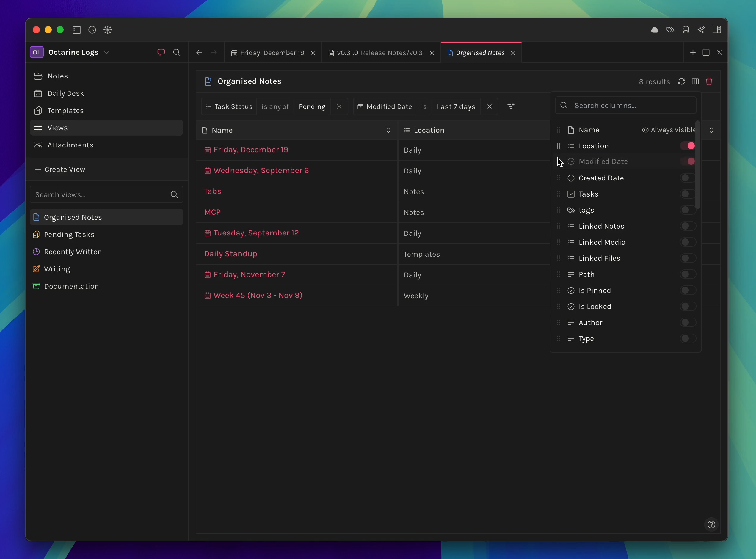Click the add filter icon

click(511, 106)
